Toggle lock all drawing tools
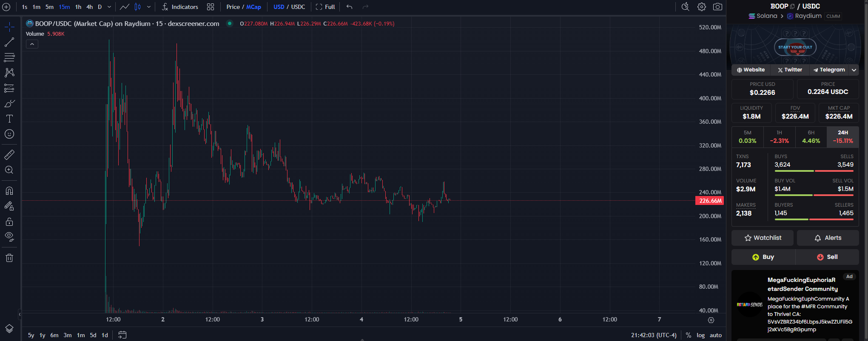 coord(9,222)
